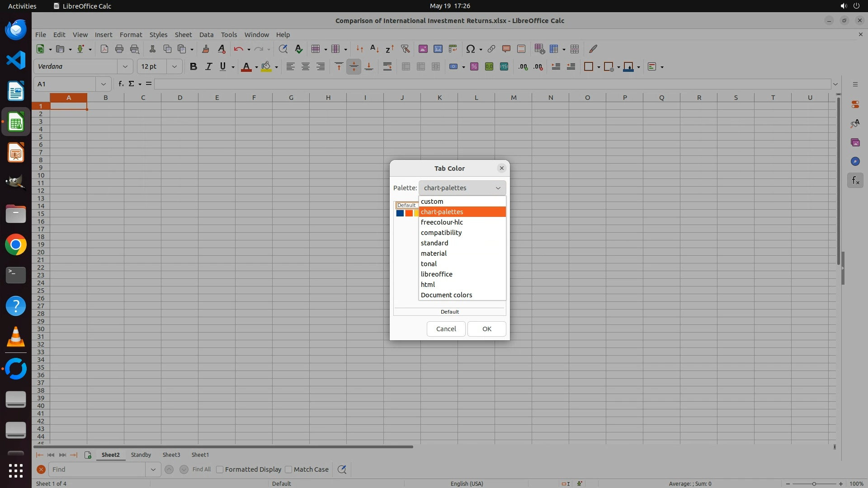Toggle the Center Vertically alignment button
Screen dimensions: 868x488
pyautogui.click(x=354, y=66)
